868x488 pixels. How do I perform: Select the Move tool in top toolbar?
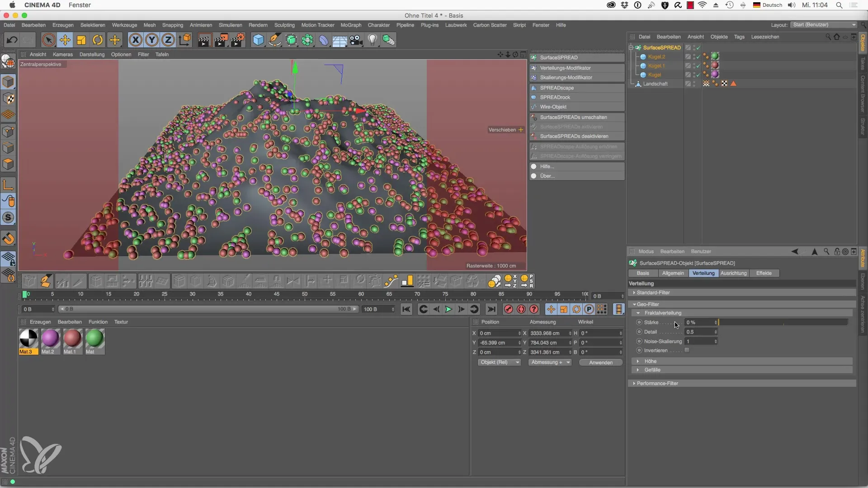coord(65,40)
